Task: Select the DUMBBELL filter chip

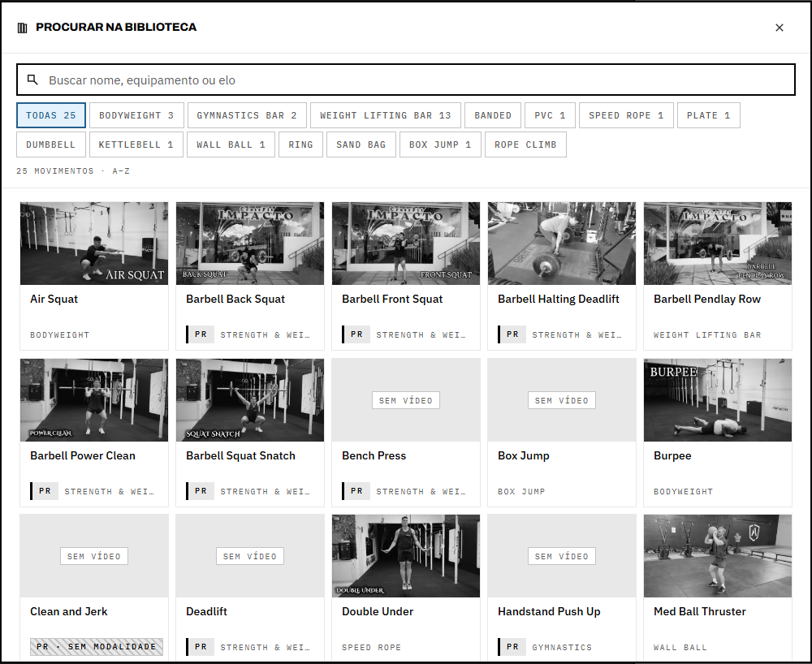Action: tap(50, 144)
